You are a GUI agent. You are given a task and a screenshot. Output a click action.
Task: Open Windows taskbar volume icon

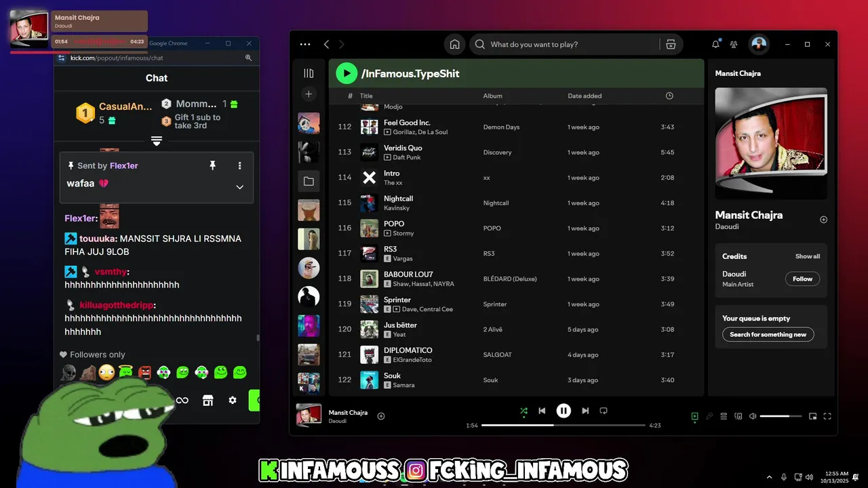point(810,477)
